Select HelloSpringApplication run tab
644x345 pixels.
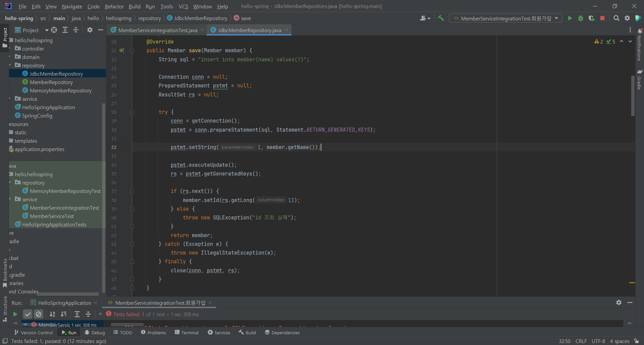click(64, 303)
